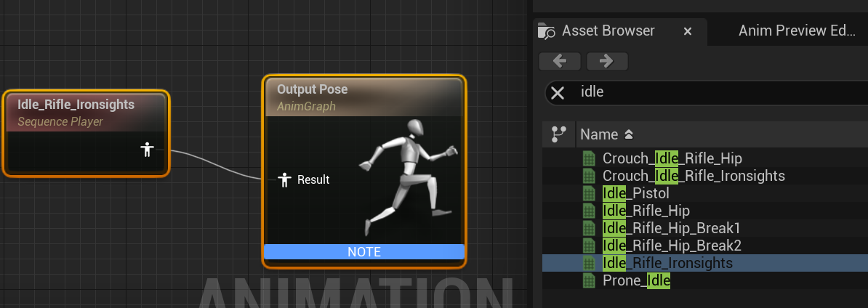Click the running mannequin preview in Output Pose
Screen dimensions: 868x308
[408, 177]
